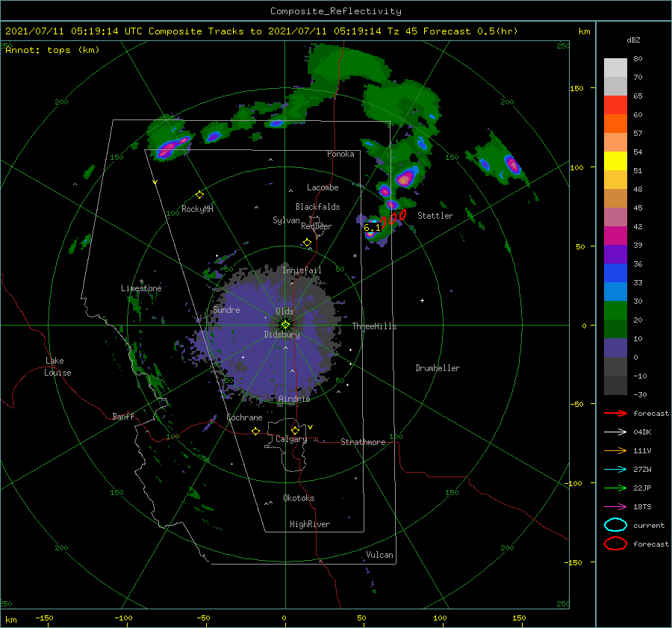Click the red forecast arrow in legend
The height and width of the screenshot is (628, 672).
point(615,413)
